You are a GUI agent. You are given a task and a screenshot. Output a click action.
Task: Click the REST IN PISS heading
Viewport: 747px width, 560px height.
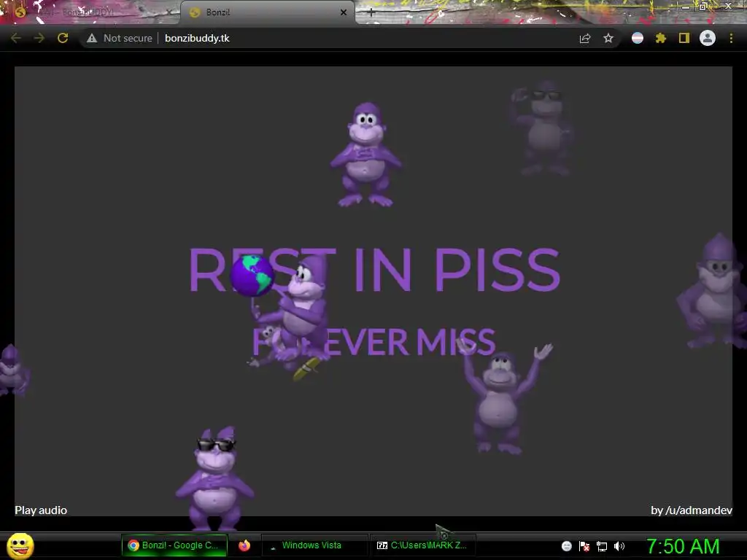coord(374,270)
